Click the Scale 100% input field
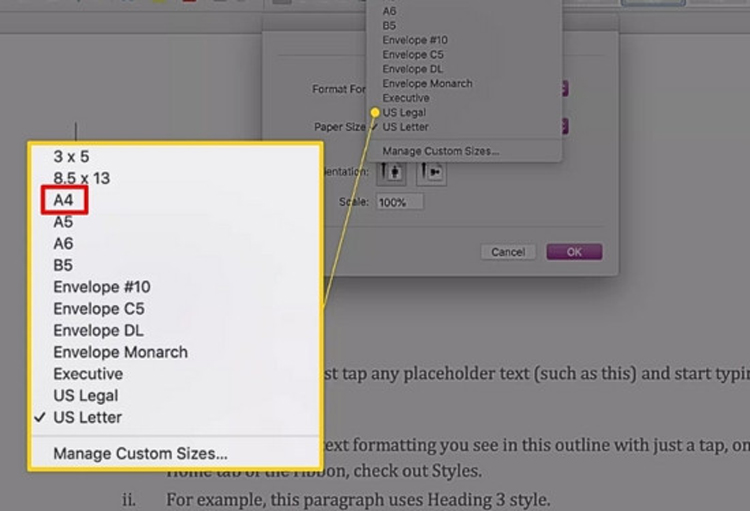This screenshot has width=750, height=511. pos(399,202)
